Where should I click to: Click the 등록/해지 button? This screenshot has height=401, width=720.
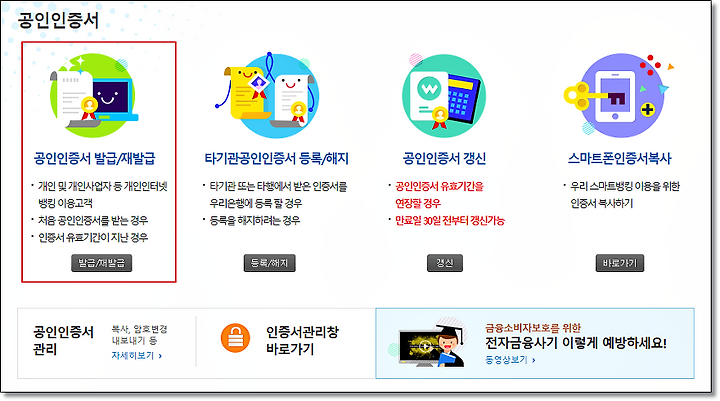point(270,263)
